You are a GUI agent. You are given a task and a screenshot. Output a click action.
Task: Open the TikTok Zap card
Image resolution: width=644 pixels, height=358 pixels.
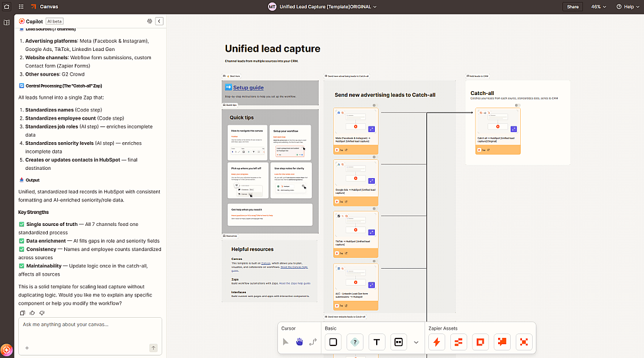(x=356, y=234)
